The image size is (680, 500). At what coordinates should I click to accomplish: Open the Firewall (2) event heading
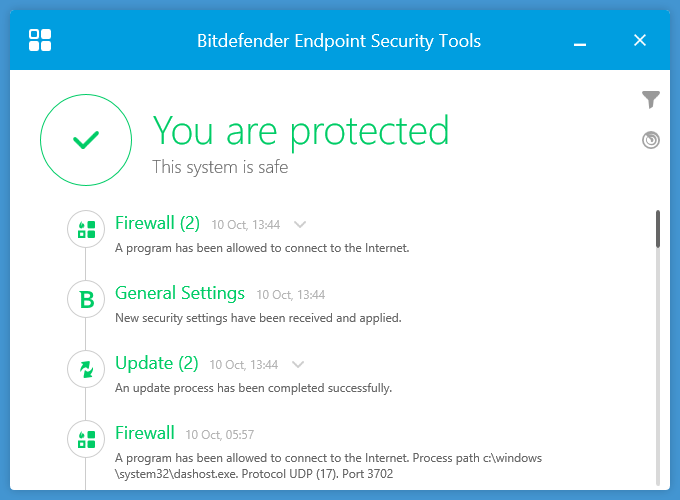[x=157, y=223]
